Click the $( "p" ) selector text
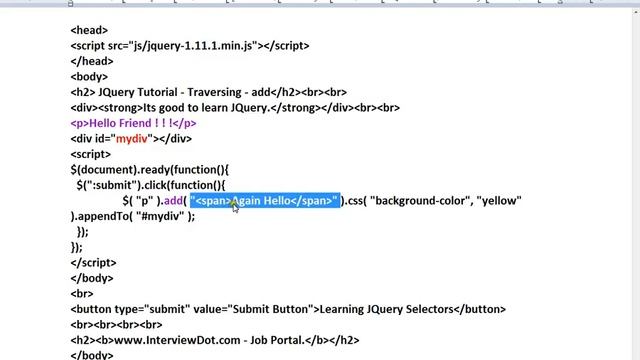640x360 pixels. point(142,201)
